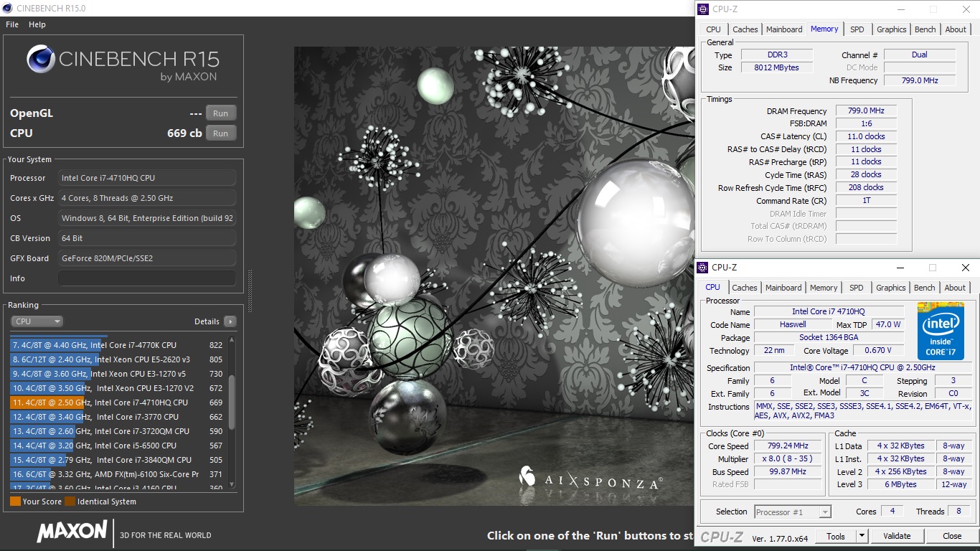The height and width of the screenshot is (551, 980).
Task: Click the Details arrow button in Ranking
Action: click(230, 321)
